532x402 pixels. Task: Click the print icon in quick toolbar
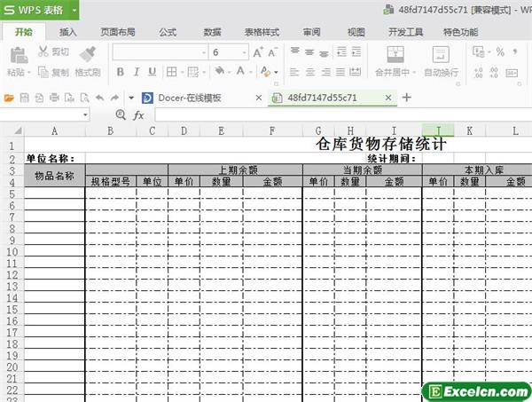[x=54, y=99]
